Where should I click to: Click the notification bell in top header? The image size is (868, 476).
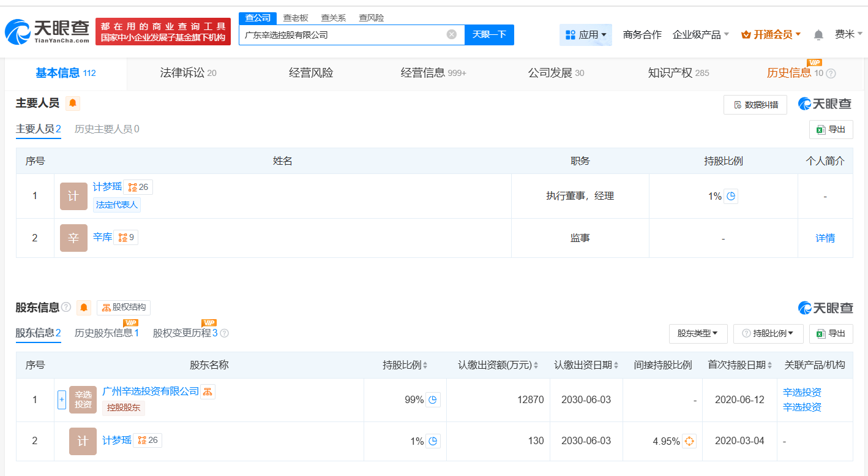point(818,35)
